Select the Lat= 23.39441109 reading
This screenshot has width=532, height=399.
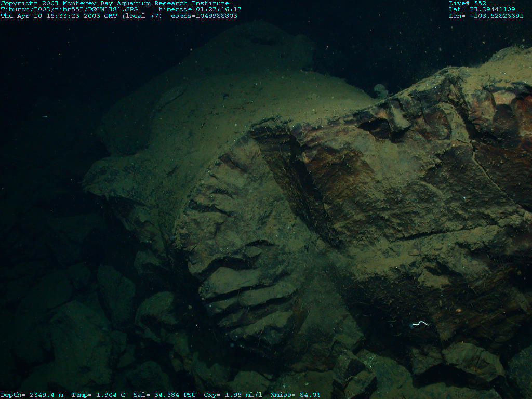(x=482, y=9)
